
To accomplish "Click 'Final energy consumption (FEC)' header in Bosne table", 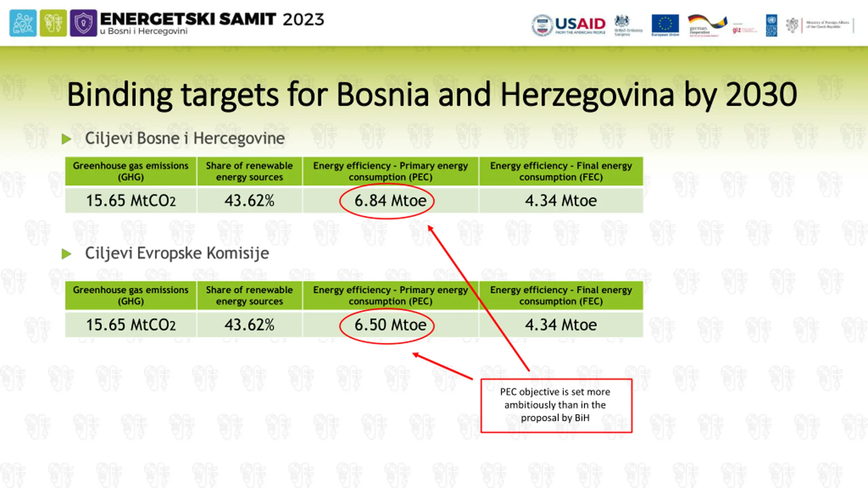I will pos(561,171).
